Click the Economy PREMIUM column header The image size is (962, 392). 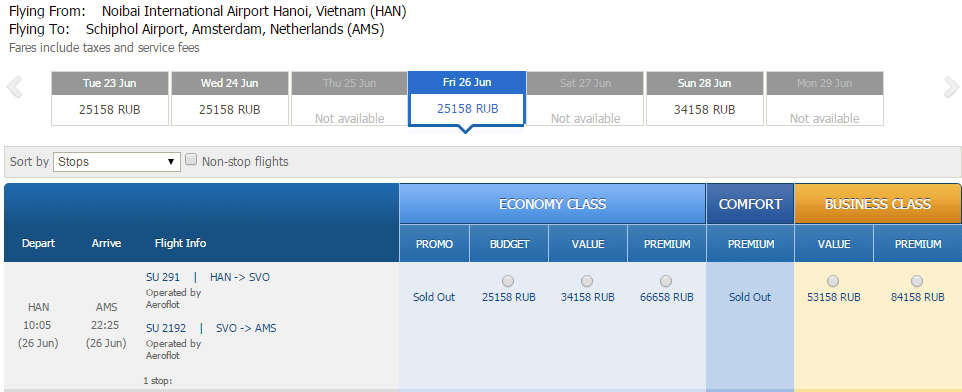pyautogui.click(x=667, y=244)
